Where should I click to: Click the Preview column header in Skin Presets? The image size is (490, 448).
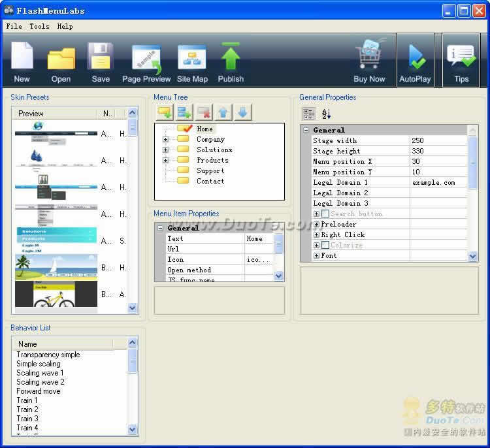point(54,114)
